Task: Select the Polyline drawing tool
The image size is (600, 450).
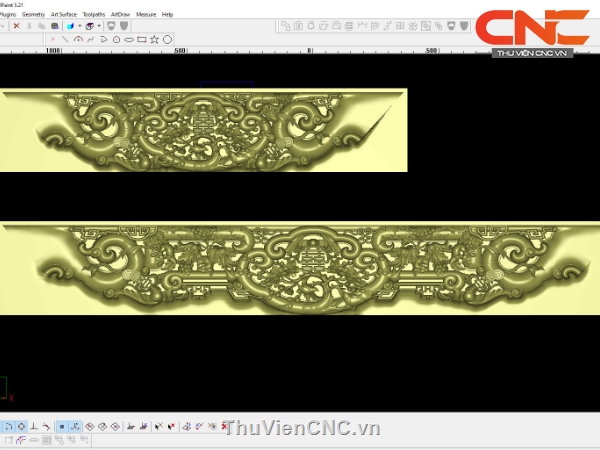Action: tap(91, 39)
